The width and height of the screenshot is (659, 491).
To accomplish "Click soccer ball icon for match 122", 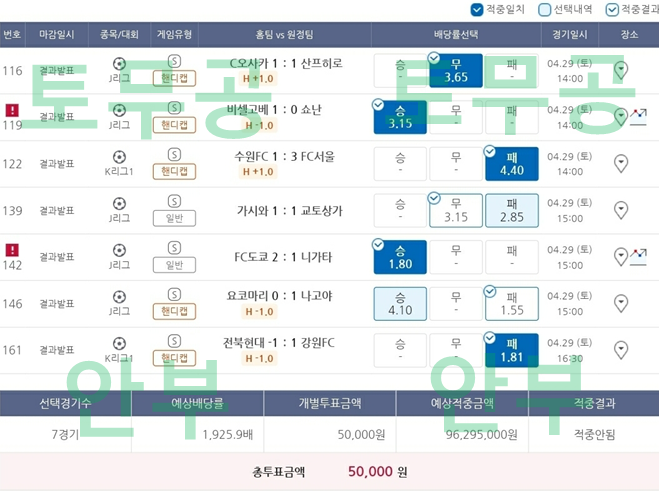I will pos(119,156).
